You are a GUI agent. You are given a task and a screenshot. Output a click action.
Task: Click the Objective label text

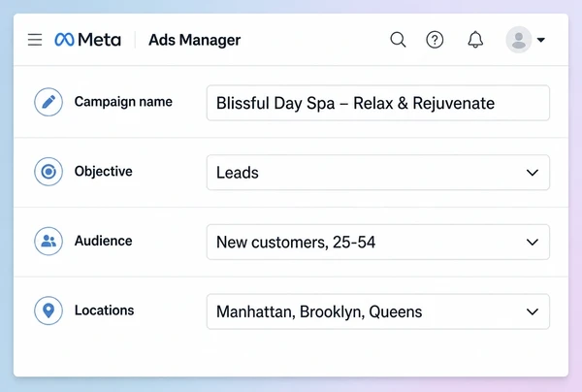103,172
